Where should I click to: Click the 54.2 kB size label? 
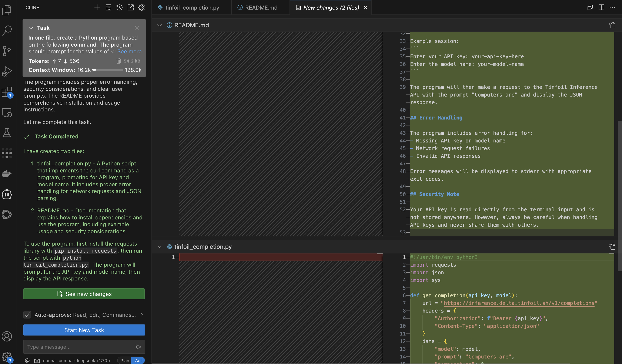[132, 61]
